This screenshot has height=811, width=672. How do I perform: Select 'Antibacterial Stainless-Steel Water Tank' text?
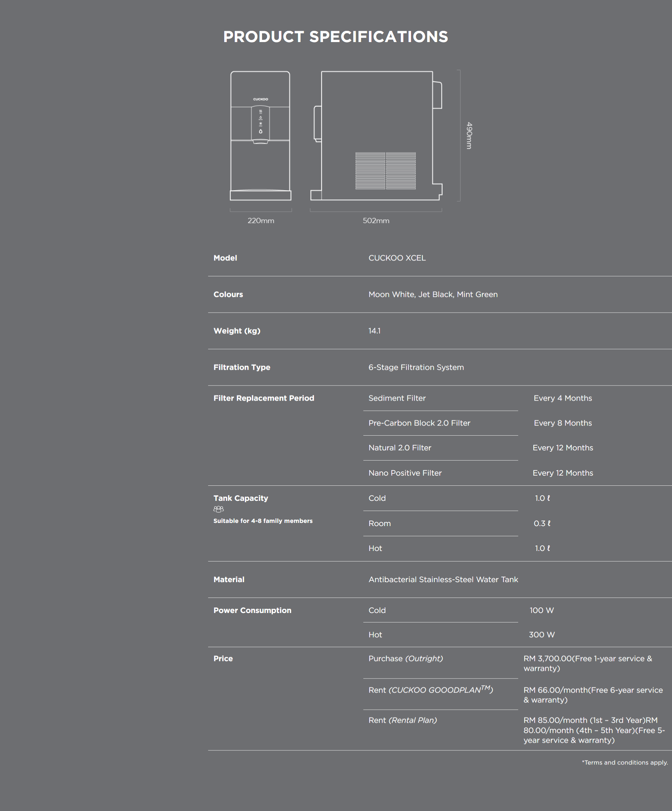click(x=443, y=579)
